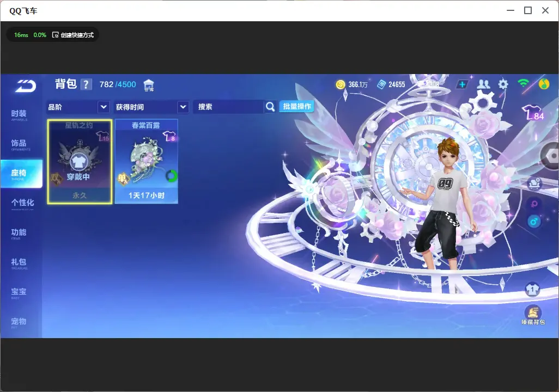Check the green Wi-Fi signal icon
This screenshot has height=392, width=559.
[x=523, y=83]
